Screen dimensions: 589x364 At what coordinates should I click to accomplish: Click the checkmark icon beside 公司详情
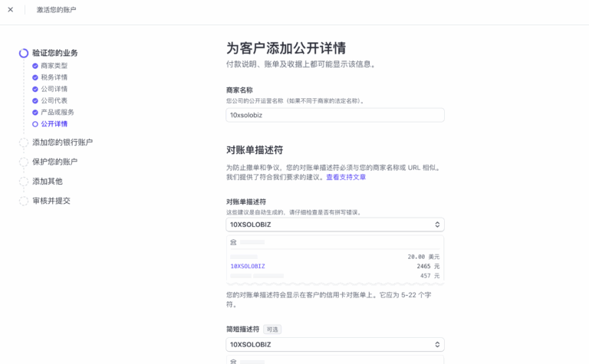click(x=35, y=89)
